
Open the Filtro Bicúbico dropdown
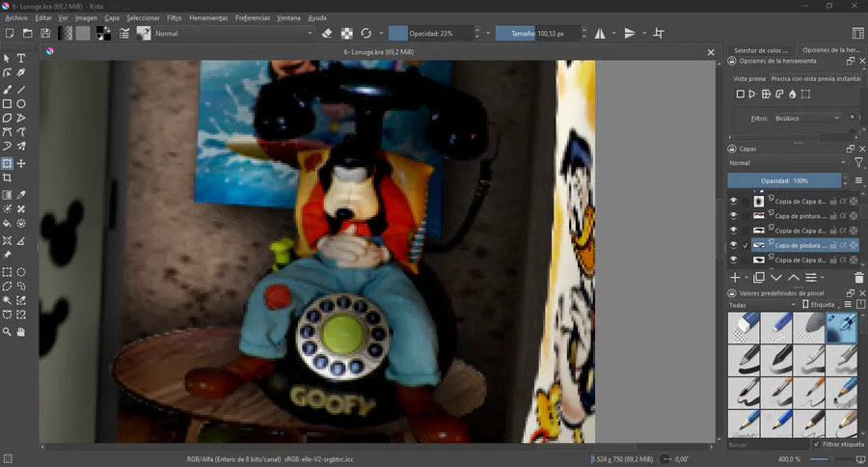(807, 118)
